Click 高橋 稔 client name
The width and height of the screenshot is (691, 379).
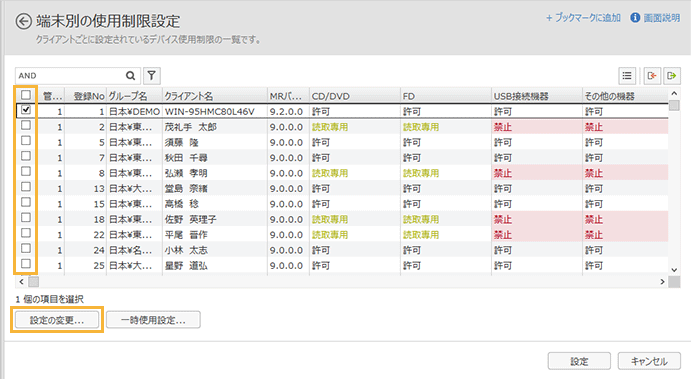click(x=182, y=204)
